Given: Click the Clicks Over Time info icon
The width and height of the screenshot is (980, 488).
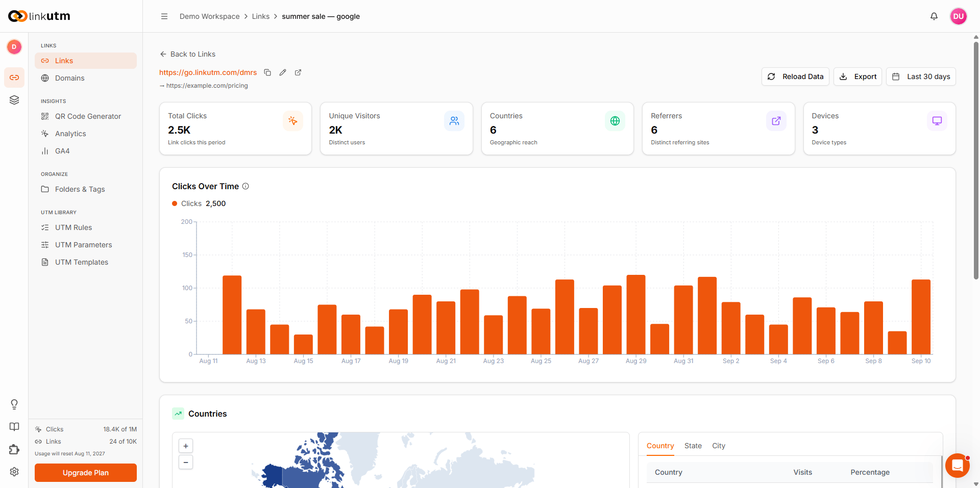Looking at the screenshot, I should (x=246, y=186).
